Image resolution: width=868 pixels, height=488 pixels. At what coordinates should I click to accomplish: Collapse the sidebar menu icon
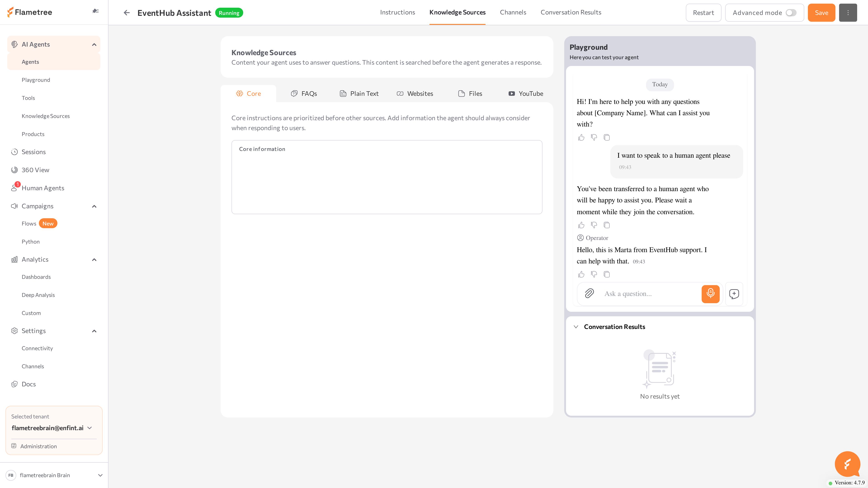click(96, 11)
